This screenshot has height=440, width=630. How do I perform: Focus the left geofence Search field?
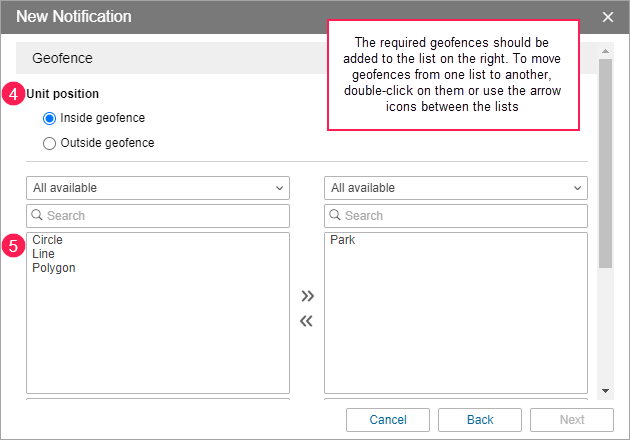(x=165, y=216)
